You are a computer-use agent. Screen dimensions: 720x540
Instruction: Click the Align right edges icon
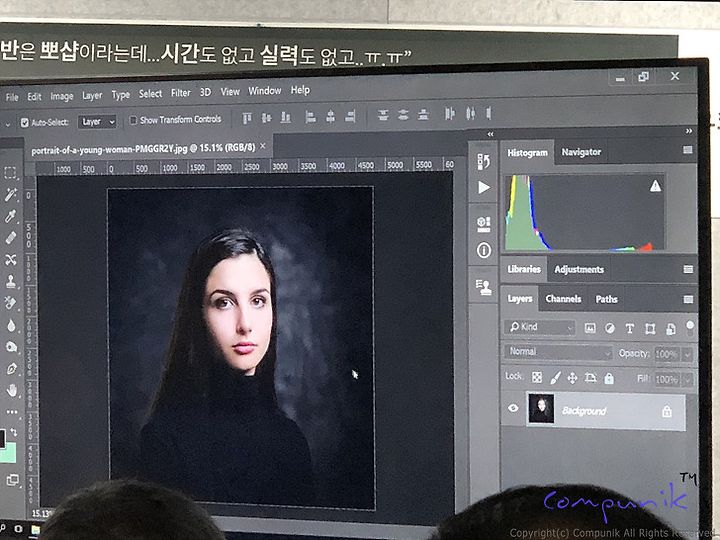[350, 116]
